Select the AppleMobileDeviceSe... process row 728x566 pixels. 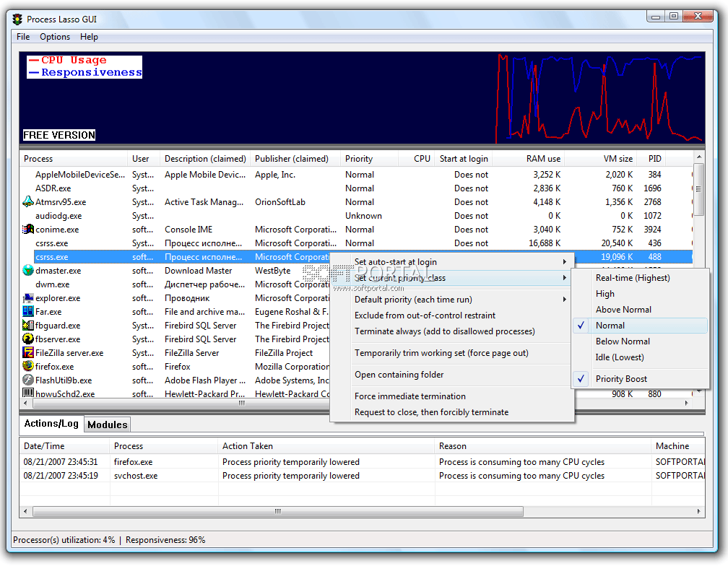pyautogui.click(x=356, y=175)
